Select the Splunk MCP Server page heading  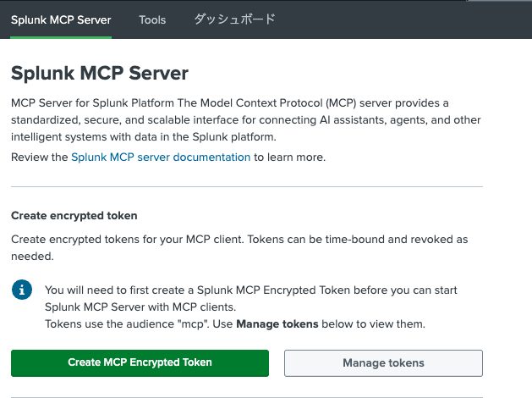tap(100, 73)
